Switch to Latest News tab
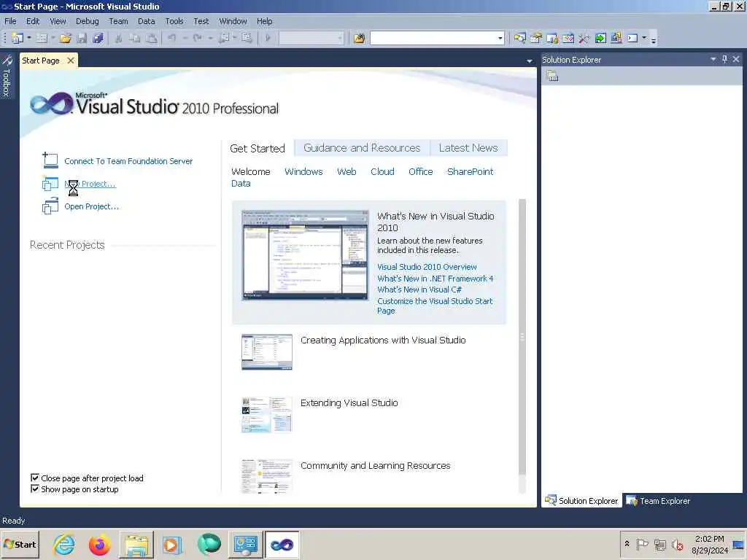The width and height of the screenshot is (747, 560). pos(468,148)
